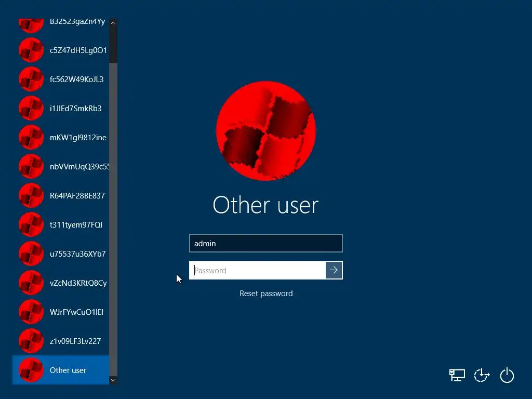
Task: Open the power options icon
Action: pos(507,375)
